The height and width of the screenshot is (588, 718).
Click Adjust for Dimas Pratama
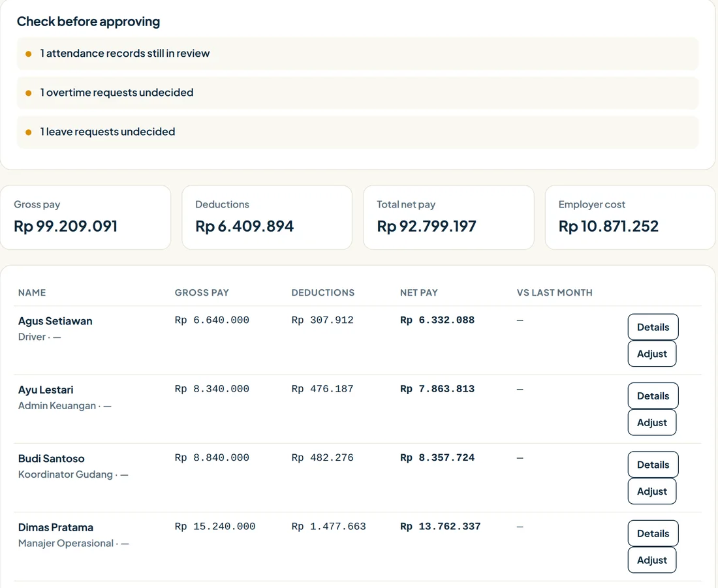[652, 559]
